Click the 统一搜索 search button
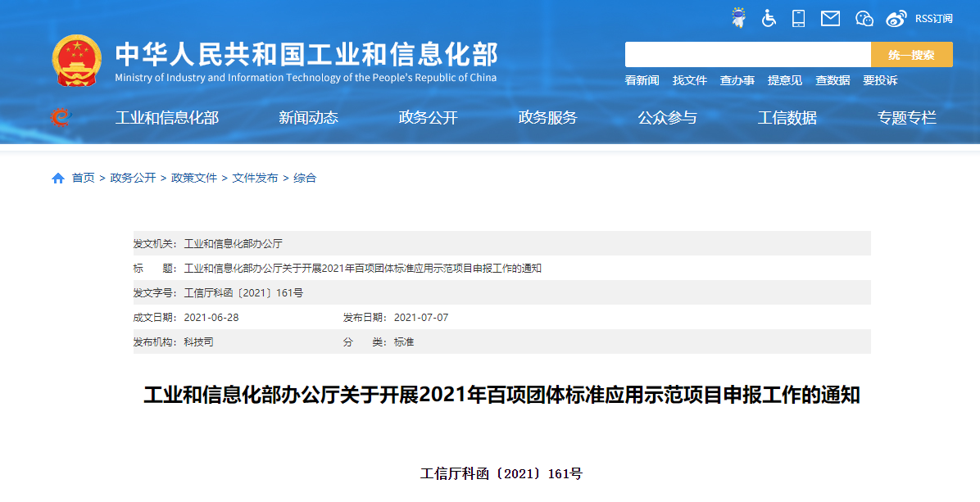This screenshot has width=980, height=502. click(911, 55)
